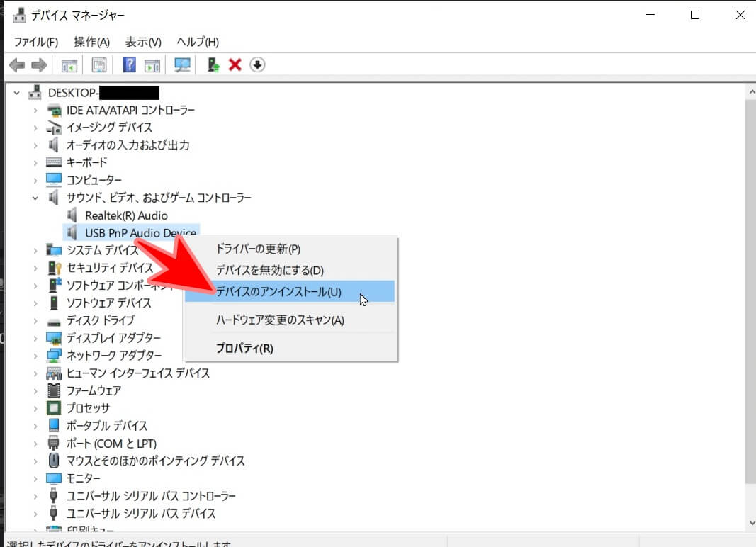This screenshot has height=547, width=756.
Task: Select ハードウェア変更のスキャン(A) menu entry
Action: coord(279,320)
